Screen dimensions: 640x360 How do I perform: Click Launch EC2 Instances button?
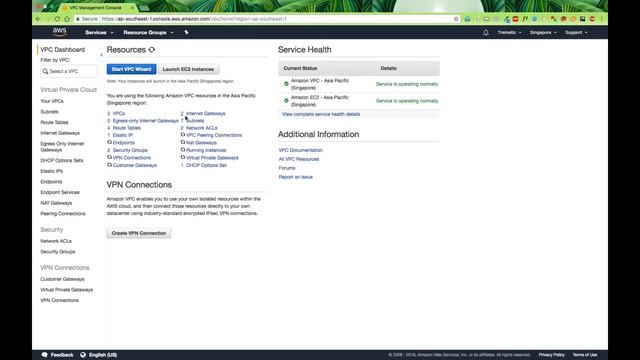coord(188,69)
